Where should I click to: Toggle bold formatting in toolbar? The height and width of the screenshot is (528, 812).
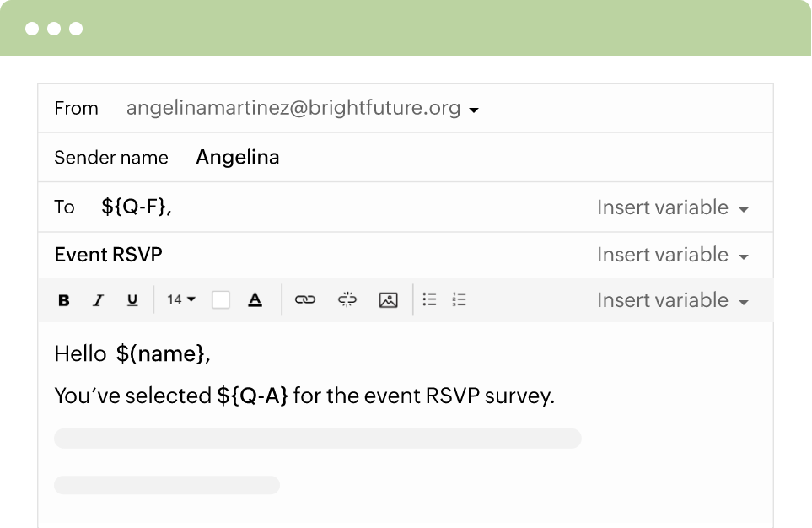coord(64,299)
